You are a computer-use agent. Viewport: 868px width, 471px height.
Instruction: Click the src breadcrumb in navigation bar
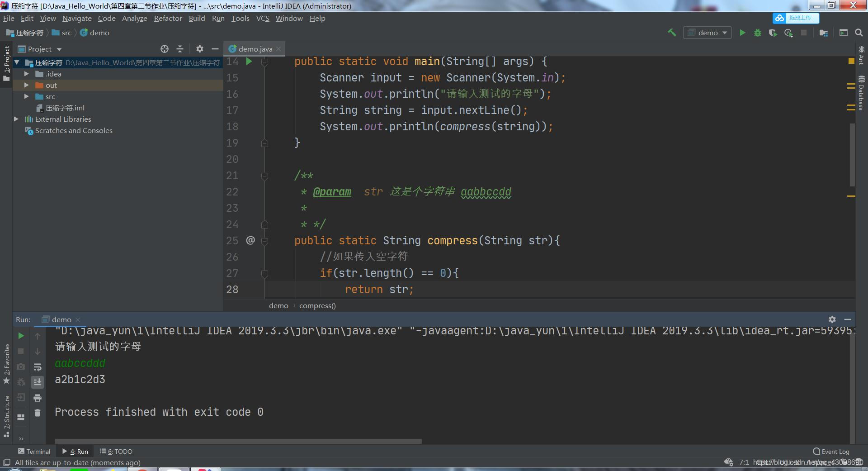click(x=62, y=33)
